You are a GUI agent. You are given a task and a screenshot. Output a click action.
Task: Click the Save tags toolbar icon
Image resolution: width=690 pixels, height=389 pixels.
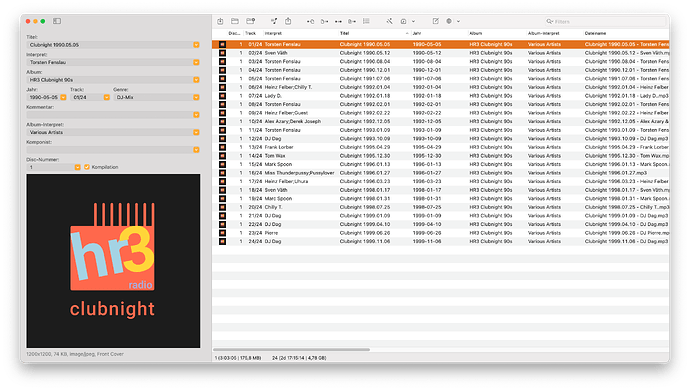pyautogui.click(x=220, y=21)
